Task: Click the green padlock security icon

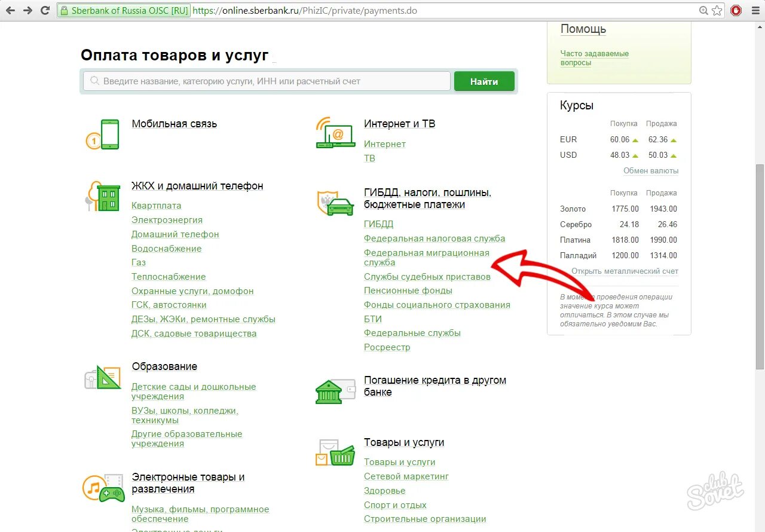Action: coord(65,11)
